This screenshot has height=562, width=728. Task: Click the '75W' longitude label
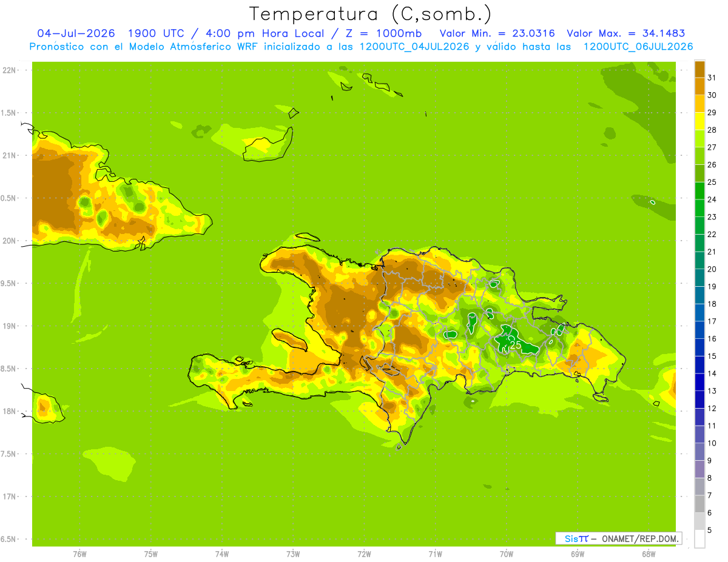click(x=151, y=554)
